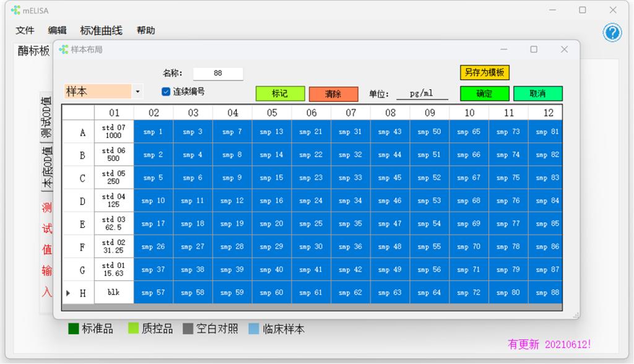Select the std 07 1000 cell
The image size is (634, 364).
[x=114, y=131]
